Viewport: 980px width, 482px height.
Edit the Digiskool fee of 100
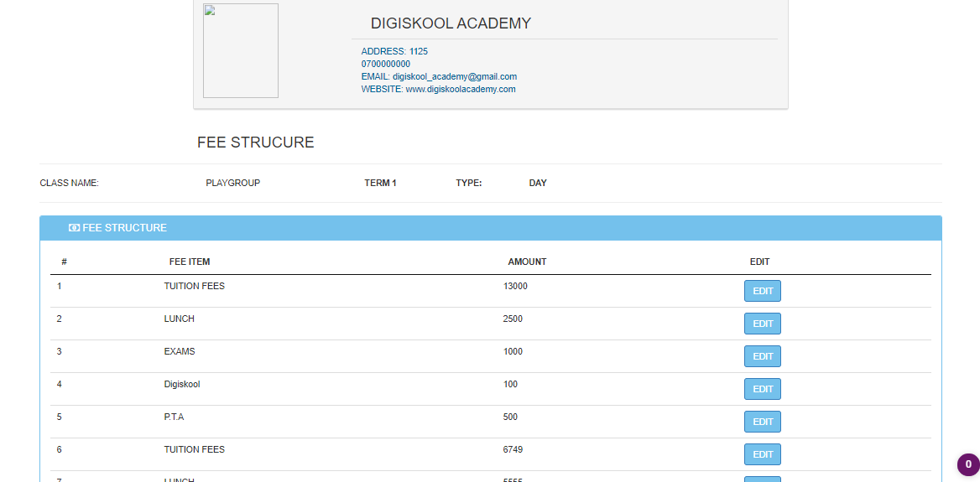click(x=762, y=389)
